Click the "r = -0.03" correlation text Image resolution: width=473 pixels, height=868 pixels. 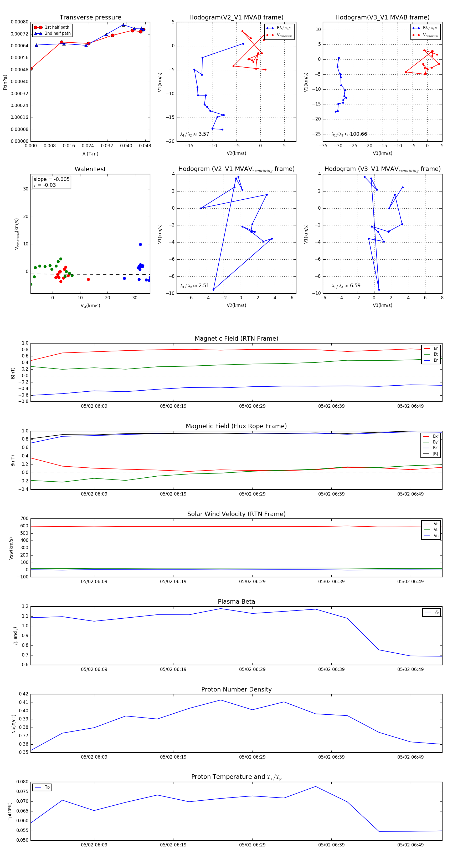coord(45,185)
